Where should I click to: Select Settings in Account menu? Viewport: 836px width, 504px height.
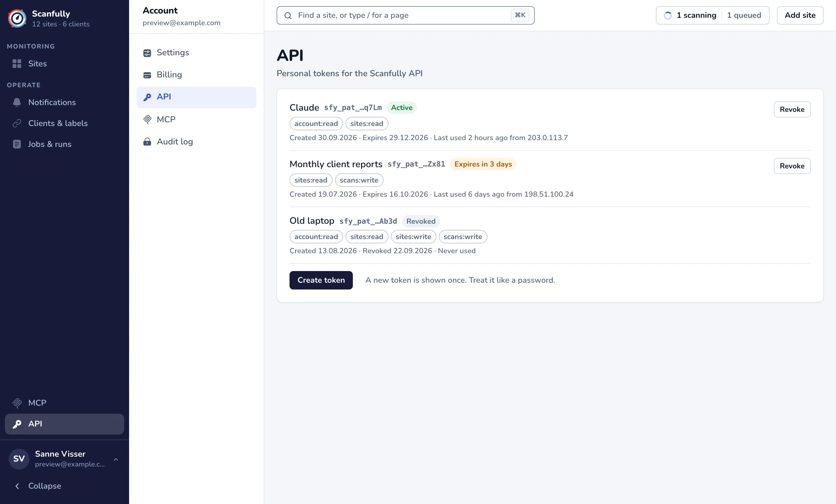click(x=196, y=53)
